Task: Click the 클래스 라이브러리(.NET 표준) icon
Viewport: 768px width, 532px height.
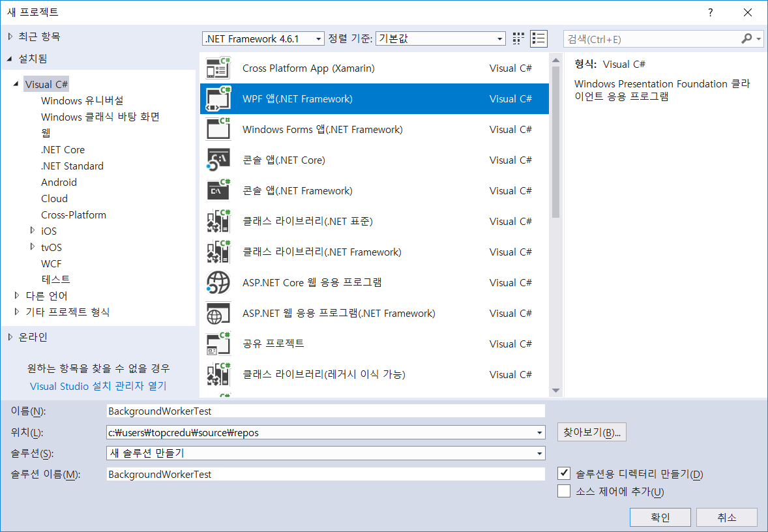Action: tap(218, 222)
